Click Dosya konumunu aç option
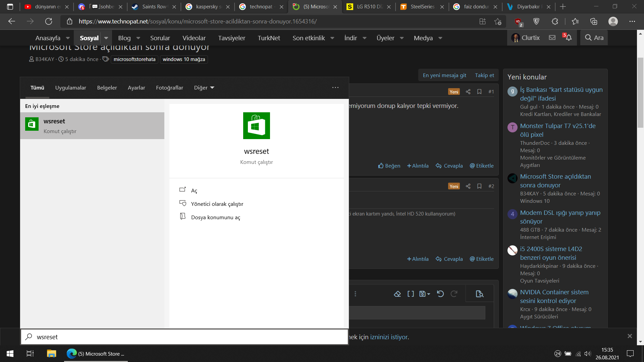644x362 pixels. pos(215,217)
